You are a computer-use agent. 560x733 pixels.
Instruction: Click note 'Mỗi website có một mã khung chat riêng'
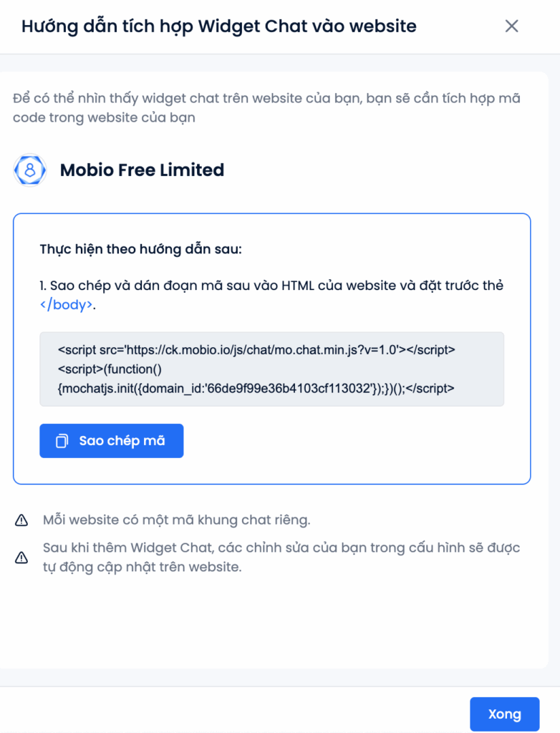tap(177, 520)
